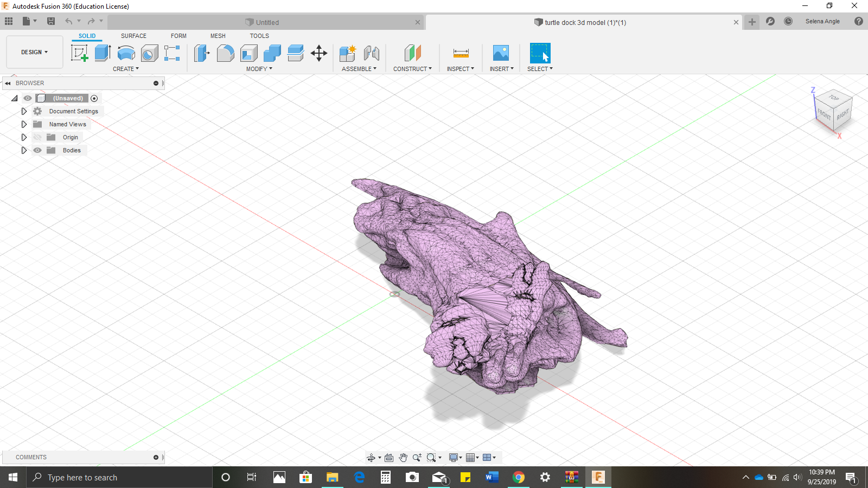Select the Combine tool
The height and width of the screenshot is (488, 868).
pos(272,53)
